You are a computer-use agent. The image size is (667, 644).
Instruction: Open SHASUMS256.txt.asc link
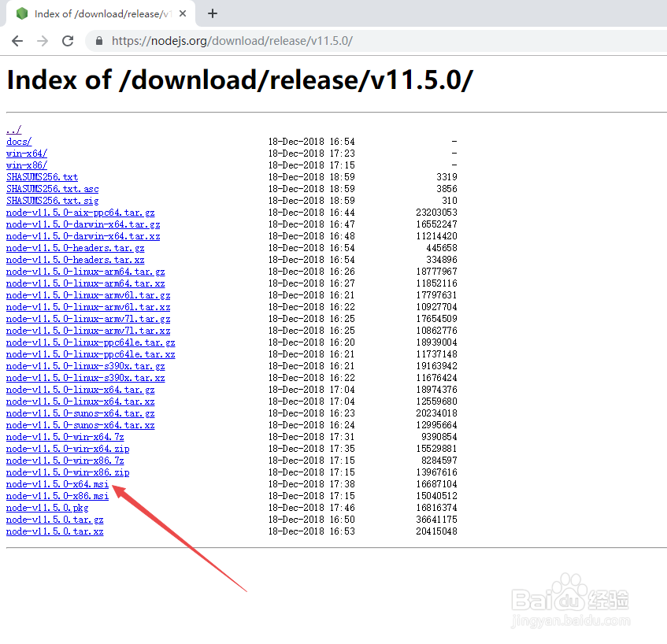tap(52, 189)
